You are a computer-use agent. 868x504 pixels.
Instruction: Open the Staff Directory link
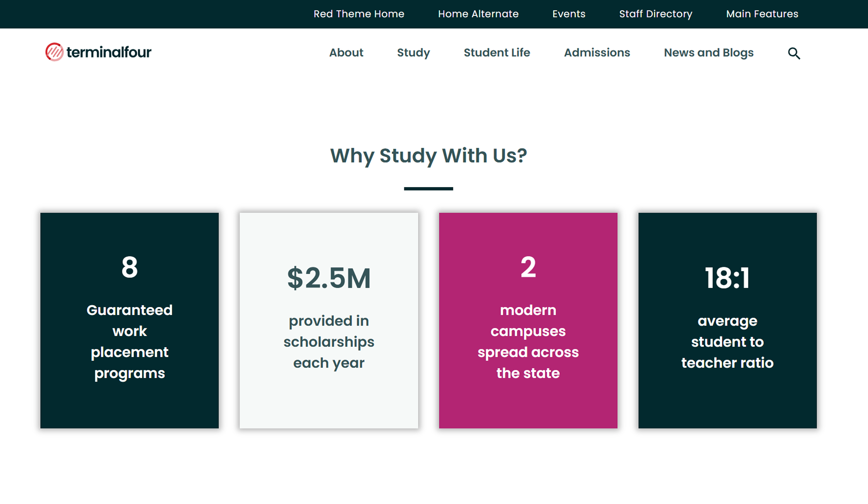coord(656,14)
